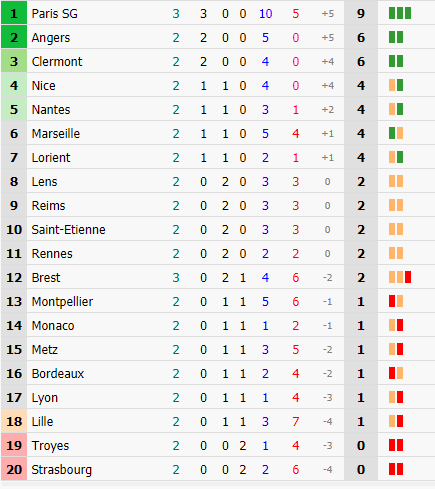Click the red rank 20 position badge
Viewport: 435px width, 489px height.
[14, 469]
